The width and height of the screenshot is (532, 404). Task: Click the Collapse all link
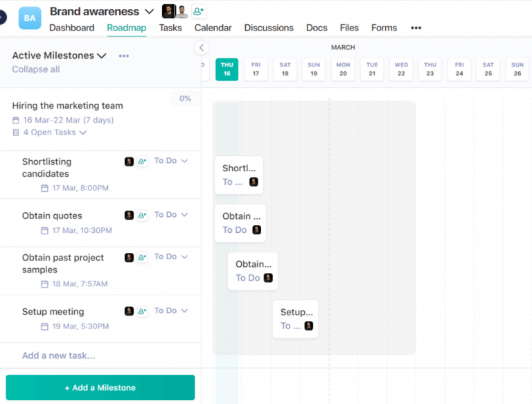(36, 69)
